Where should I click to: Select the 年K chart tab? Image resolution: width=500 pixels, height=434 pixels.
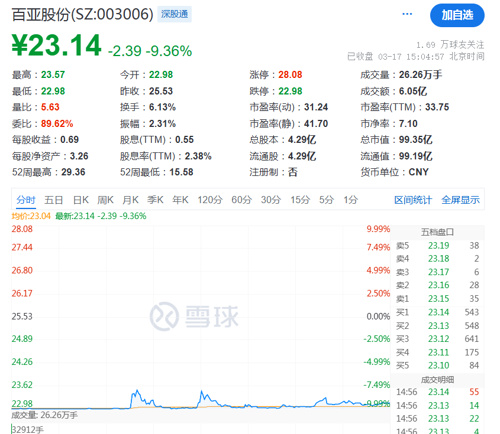[x=180, y=200]
